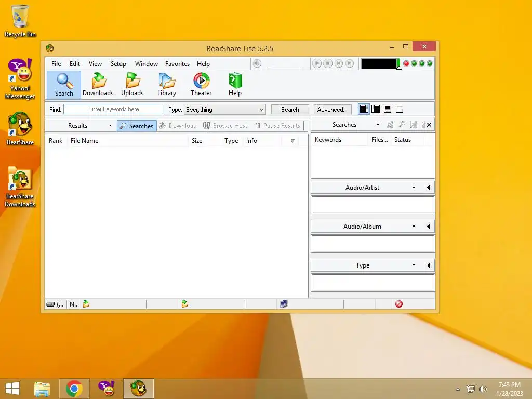Open the Help menu in the menu bar
This screenshot has height=399, width=532.
point(203,64)
